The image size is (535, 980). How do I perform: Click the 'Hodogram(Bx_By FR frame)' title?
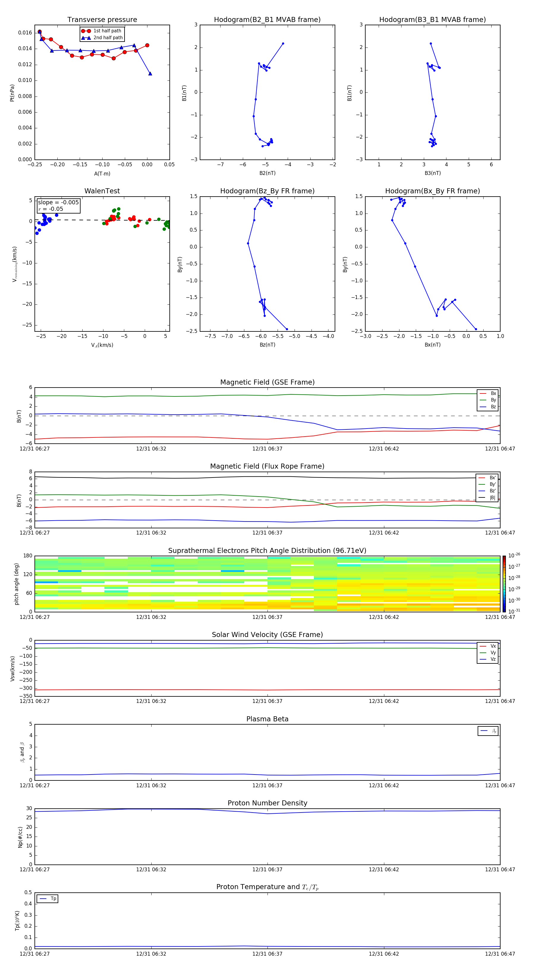coord(432,191)
